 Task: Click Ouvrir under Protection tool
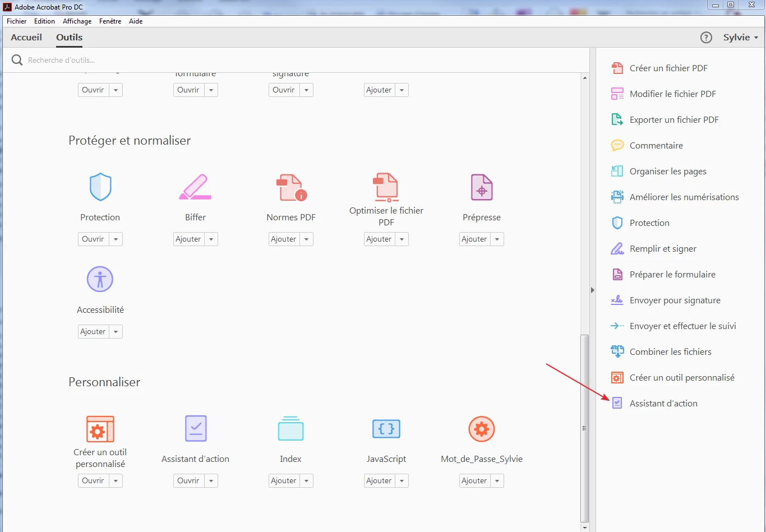click(93, 239)
